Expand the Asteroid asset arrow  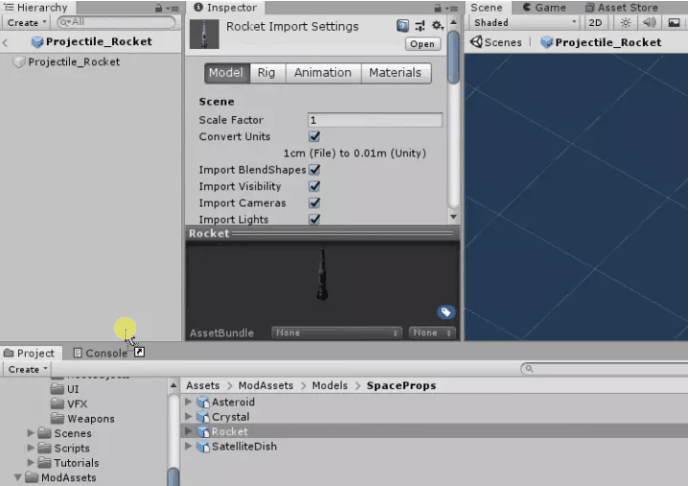[188, 402]
